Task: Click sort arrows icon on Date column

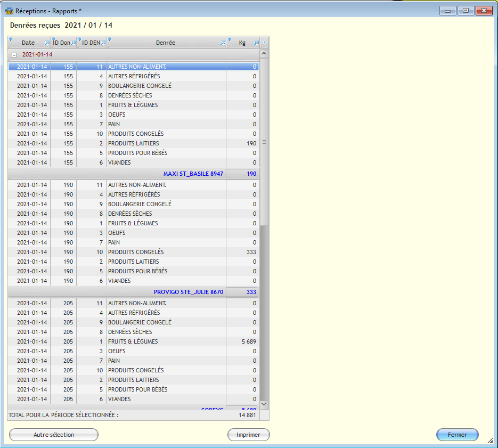Action: point(11,39)
